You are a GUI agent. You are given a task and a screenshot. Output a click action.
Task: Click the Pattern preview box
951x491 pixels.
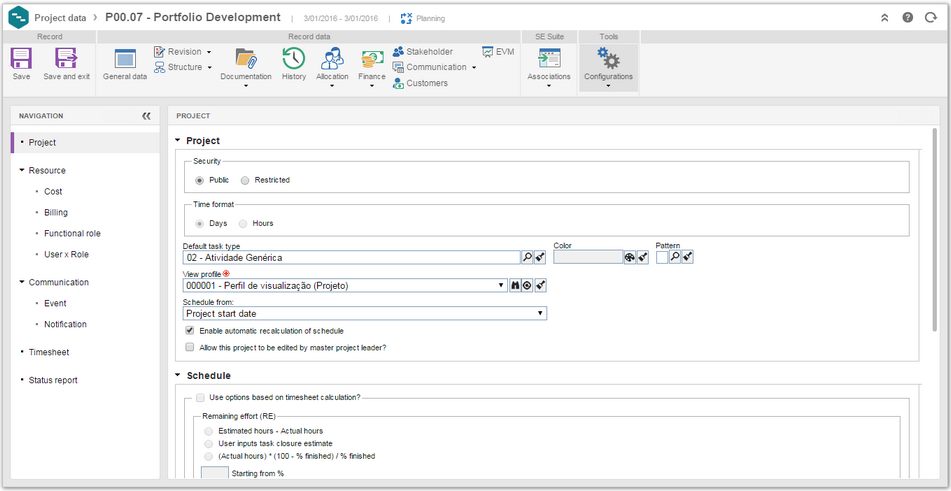[662, 258]
